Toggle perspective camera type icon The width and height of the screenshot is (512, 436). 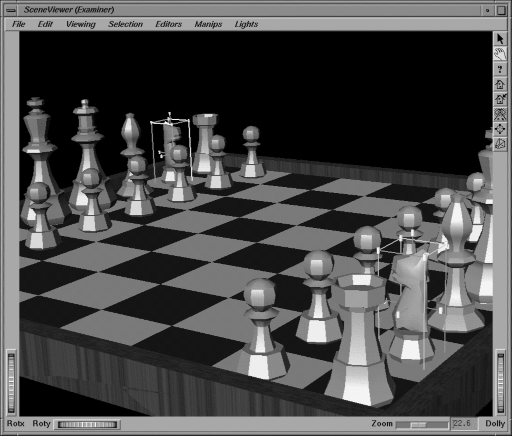point(500,144)
